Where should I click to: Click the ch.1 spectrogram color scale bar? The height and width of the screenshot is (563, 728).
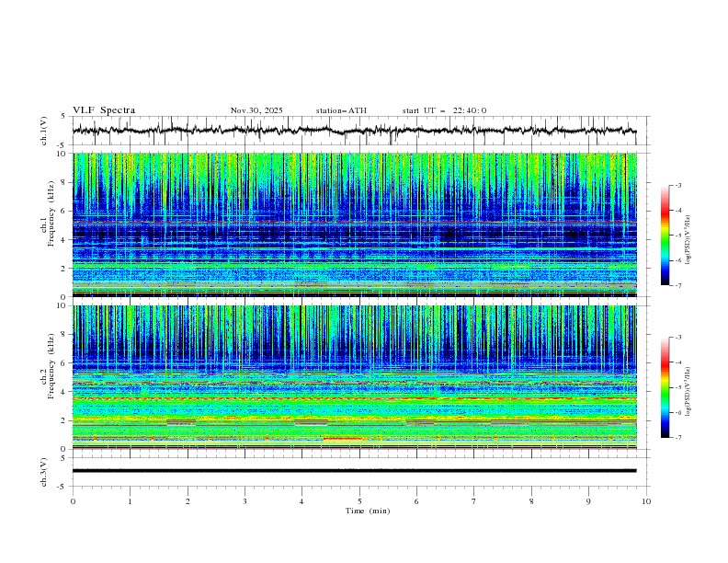665,236
